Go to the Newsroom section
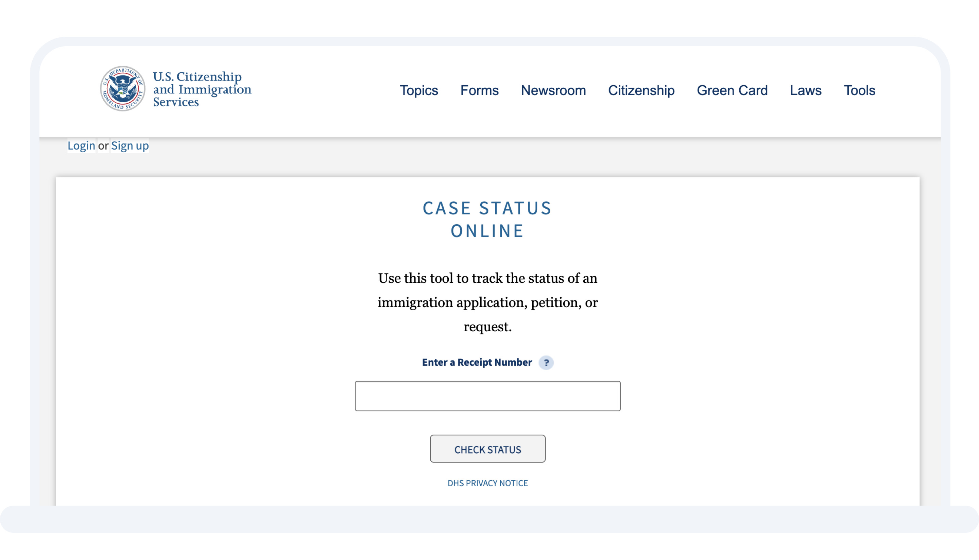The height and width of the screenshot is (560, 979). point(553,90)
